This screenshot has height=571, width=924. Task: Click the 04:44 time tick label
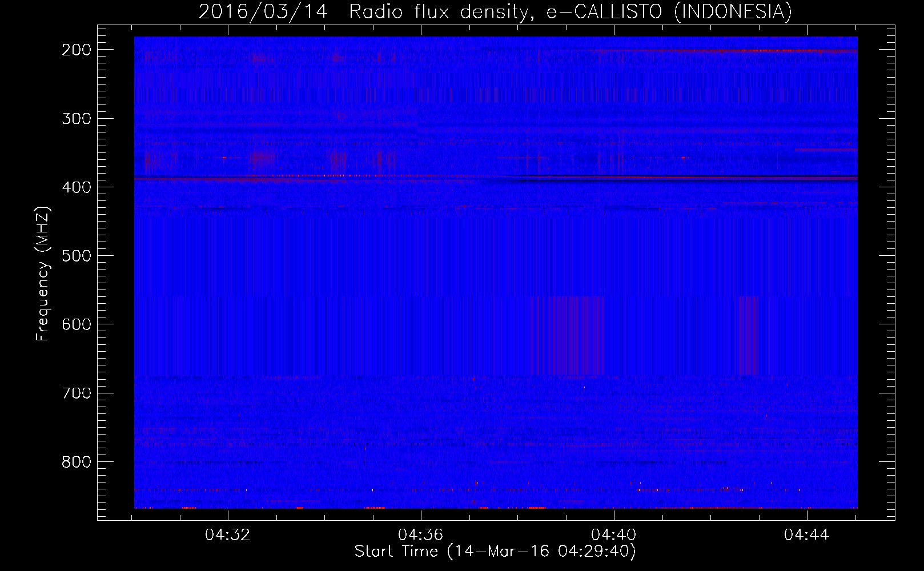(807, 535)
